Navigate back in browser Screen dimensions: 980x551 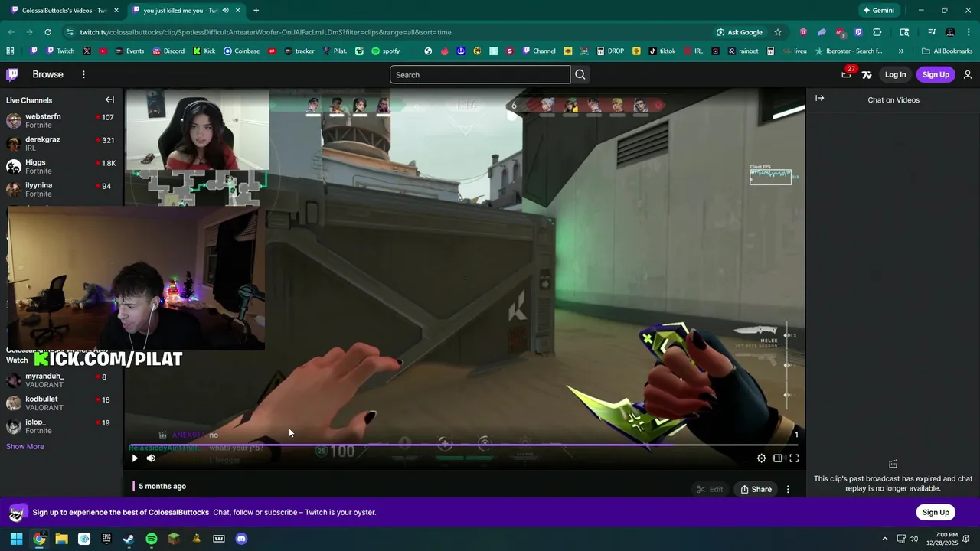click(x=11, y=32)
